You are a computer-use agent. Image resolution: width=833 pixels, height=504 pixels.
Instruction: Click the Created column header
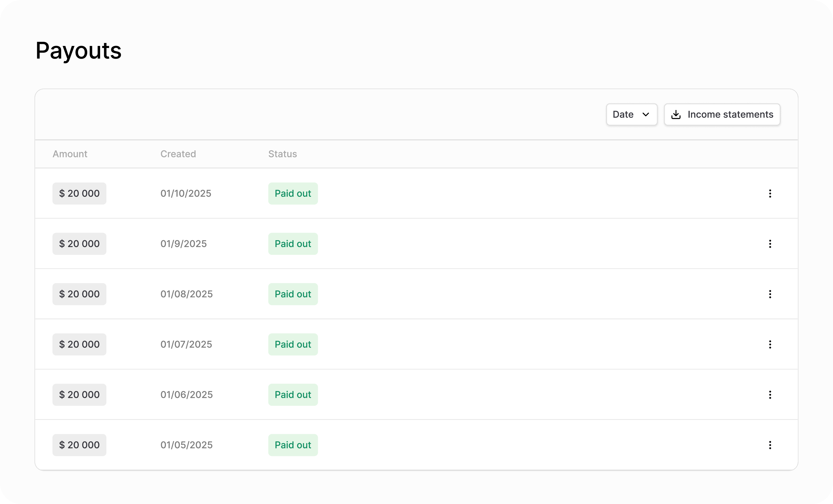click(178, 154)
